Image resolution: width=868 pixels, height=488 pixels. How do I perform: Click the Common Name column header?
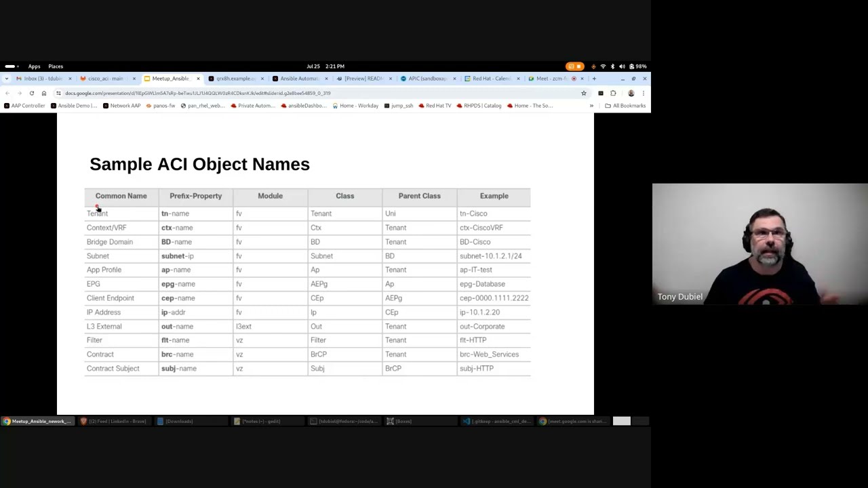[x=121, y=196]
